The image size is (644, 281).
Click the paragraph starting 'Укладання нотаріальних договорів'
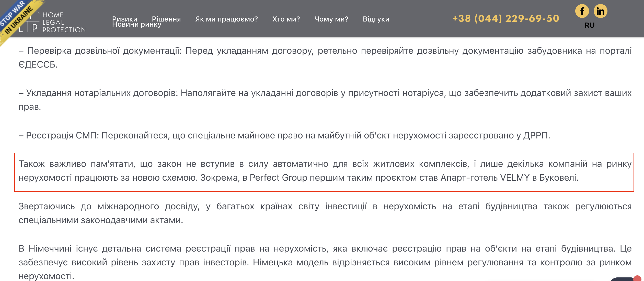pyautogui.click(x=325, y=100)
